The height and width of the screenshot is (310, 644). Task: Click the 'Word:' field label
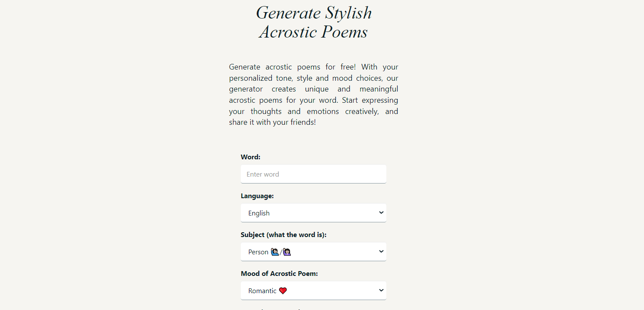(x=251, y=157)
